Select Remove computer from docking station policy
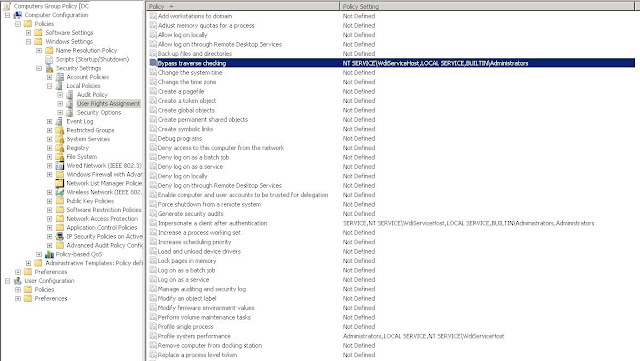 pyautogui.click(x=210, y=345)
